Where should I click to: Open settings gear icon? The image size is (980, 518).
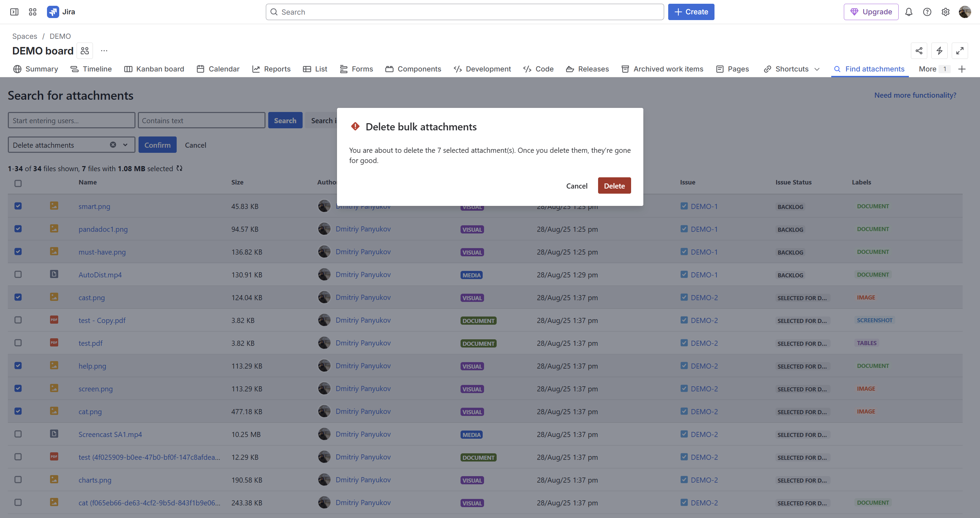point(945,12)
